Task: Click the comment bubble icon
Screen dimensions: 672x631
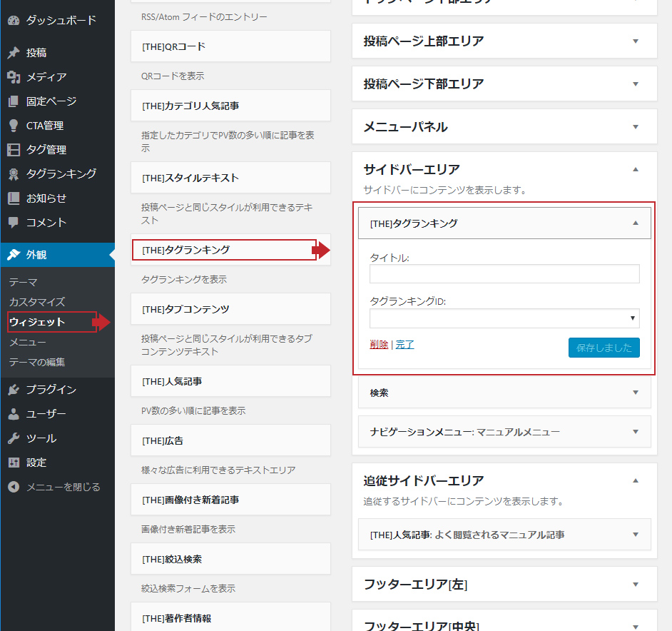Action: tap(13, 223)
